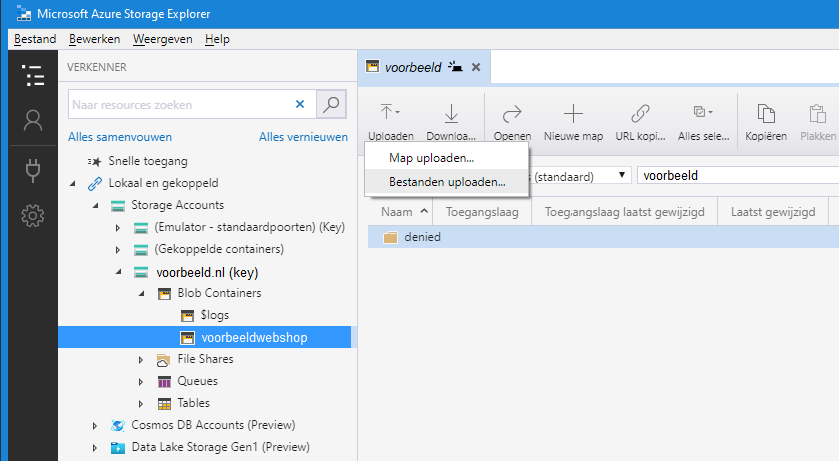Viewport: 839px width, 461px height.
Task: Open the Account management person icon
Action: point(33,120)
